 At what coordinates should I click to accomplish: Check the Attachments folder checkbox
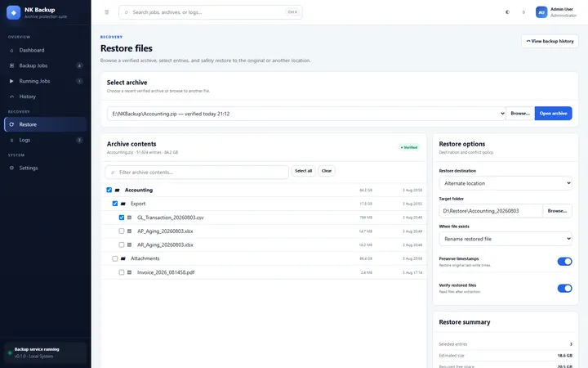pos(115,258)
